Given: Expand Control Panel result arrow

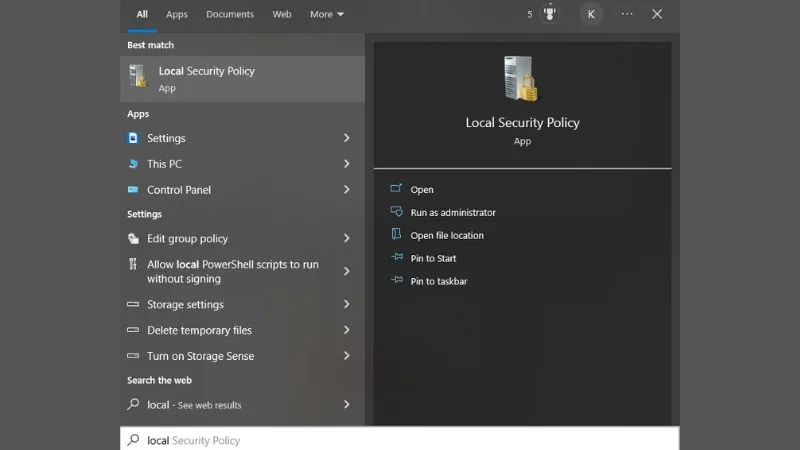Looking at the screenshot, I should coord(346,190).
